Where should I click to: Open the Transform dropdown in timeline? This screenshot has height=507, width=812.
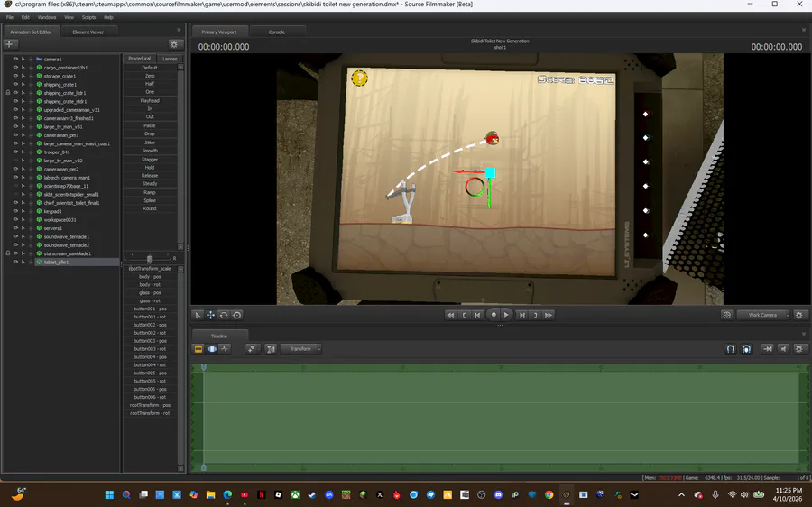click(300, 349)
